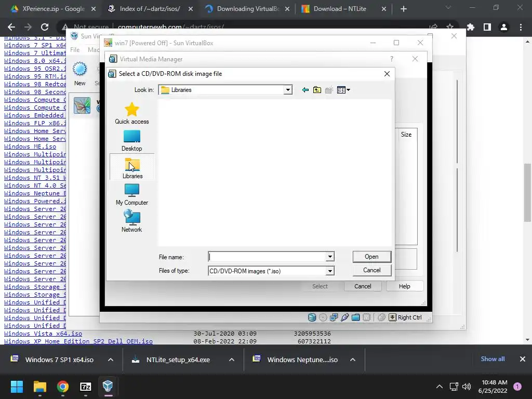532x399 pixels.
Task: Expand options for NTLite_setup_x64.exe download
Action: tap(232, 360)
